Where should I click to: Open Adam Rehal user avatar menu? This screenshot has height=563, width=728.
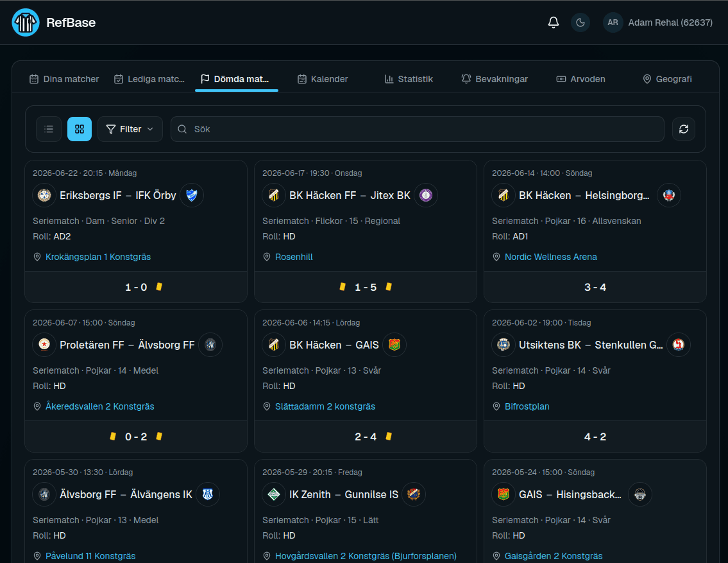coord(613,22)
